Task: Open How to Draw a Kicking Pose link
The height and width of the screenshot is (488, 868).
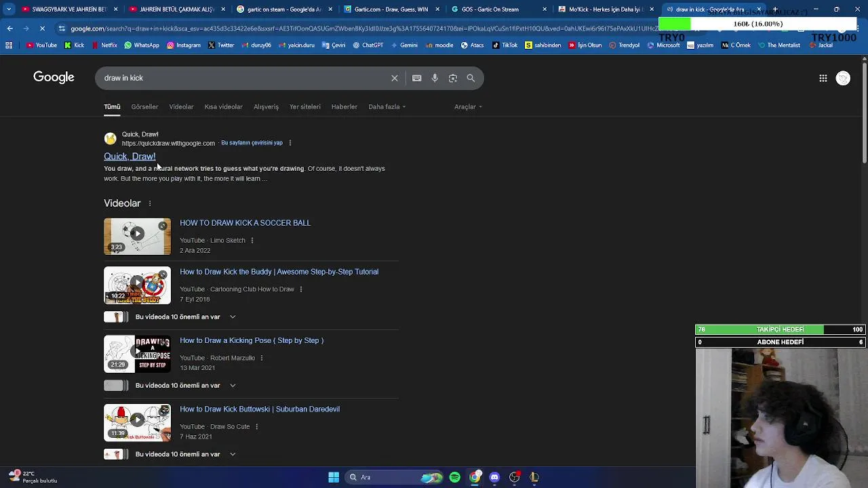Action: [x=252, y=340]
